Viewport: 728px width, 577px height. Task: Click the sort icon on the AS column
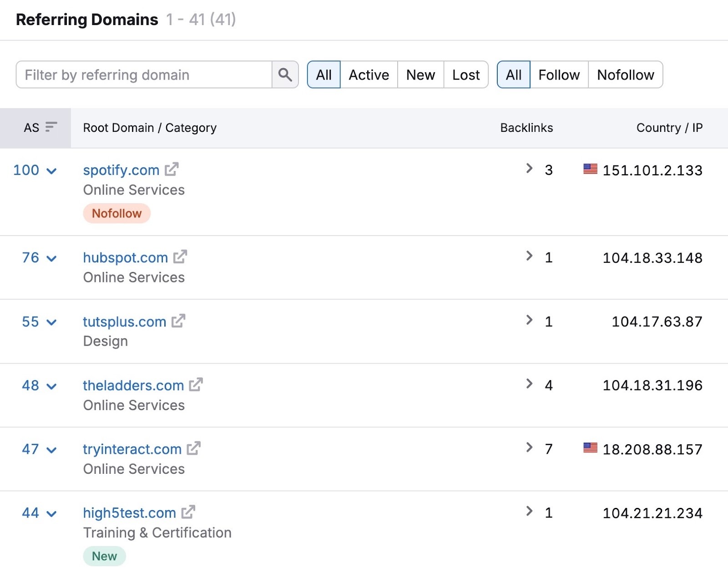pos(51,127)
